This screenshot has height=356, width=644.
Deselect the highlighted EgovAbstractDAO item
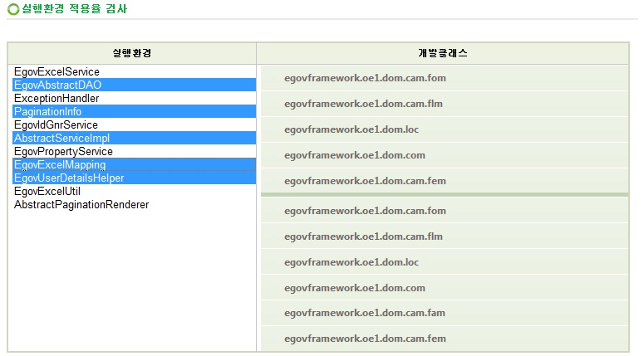[57, 85]
